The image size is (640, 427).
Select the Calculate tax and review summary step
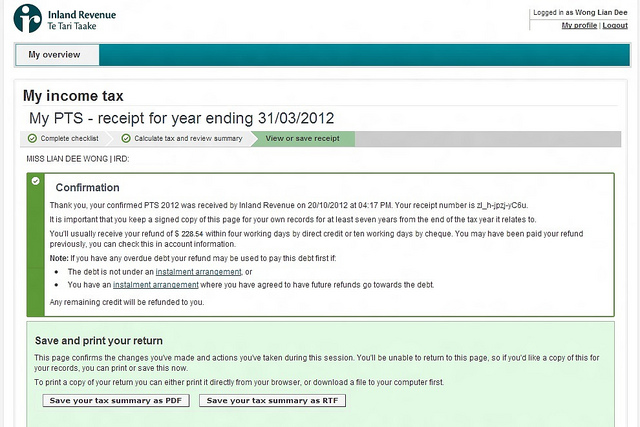pos(188,138)
